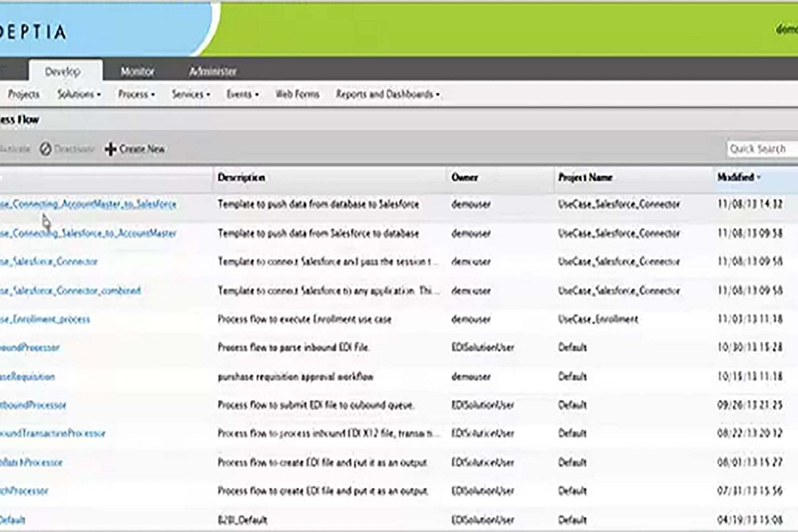The width and height of the screenshot is (798, 532).
Task: Click the Description column header
Action: (x=241, y=177)
